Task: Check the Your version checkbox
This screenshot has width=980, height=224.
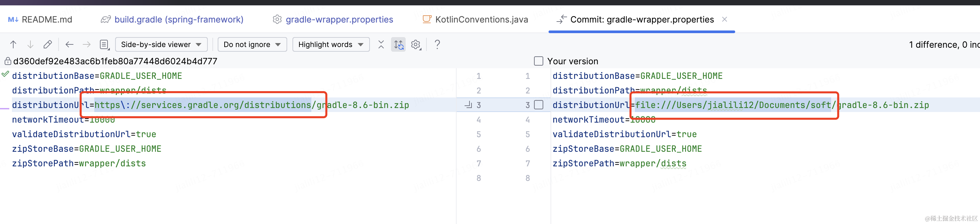Action: pos(538,61)
